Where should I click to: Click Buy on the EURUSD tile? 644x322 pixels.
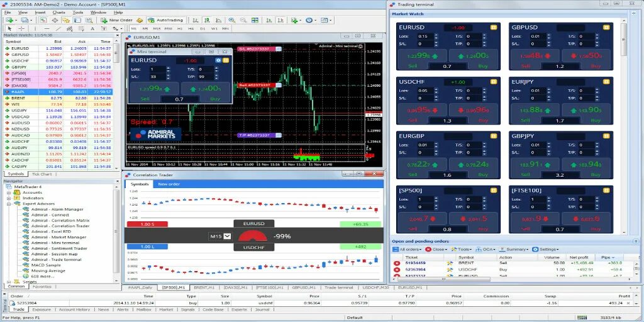pyautogui.click(x=474, y=60)
